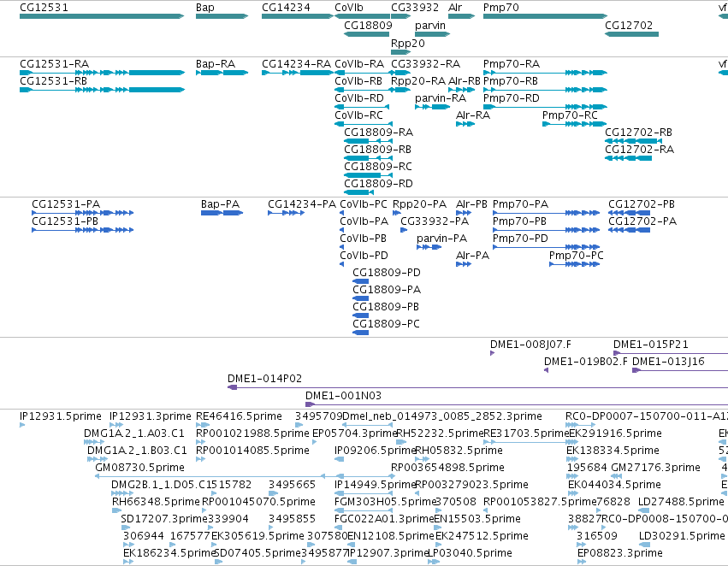
Task: Click transcript Pmp70-RA
Action: tap(545, 73)
